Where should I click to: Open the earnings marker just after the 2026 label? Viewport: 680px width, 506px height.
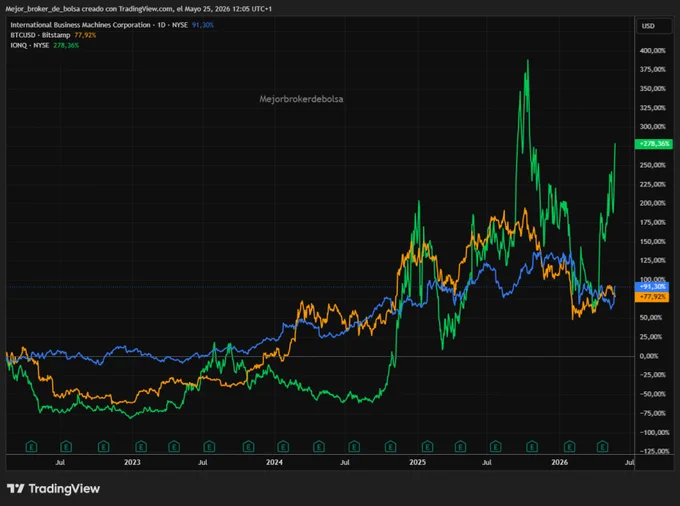click(x=569, y=446)
